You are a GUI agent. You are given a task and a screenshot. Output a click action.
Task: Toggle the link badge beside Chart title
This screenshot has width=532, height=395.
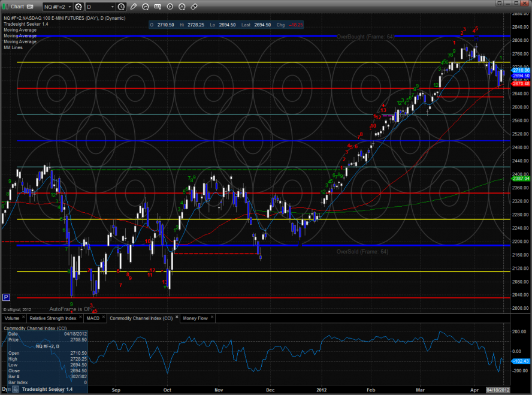point(29,7)
